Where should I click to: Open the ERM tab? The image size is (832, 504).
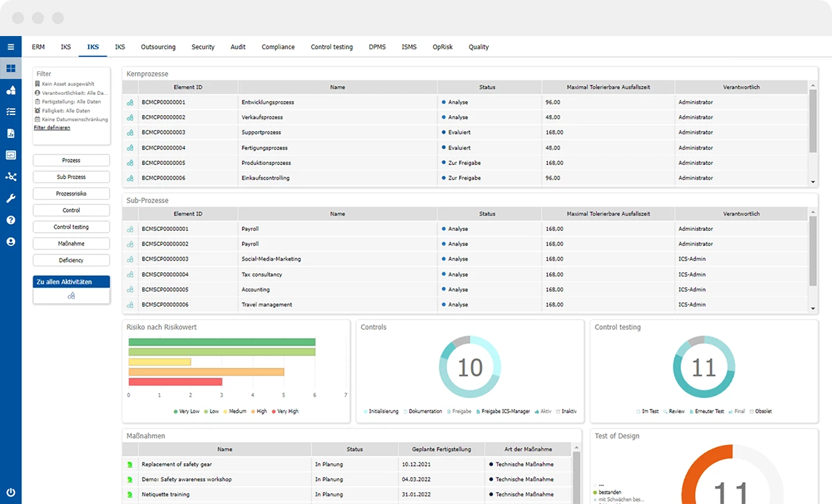[x=38, y=47]
